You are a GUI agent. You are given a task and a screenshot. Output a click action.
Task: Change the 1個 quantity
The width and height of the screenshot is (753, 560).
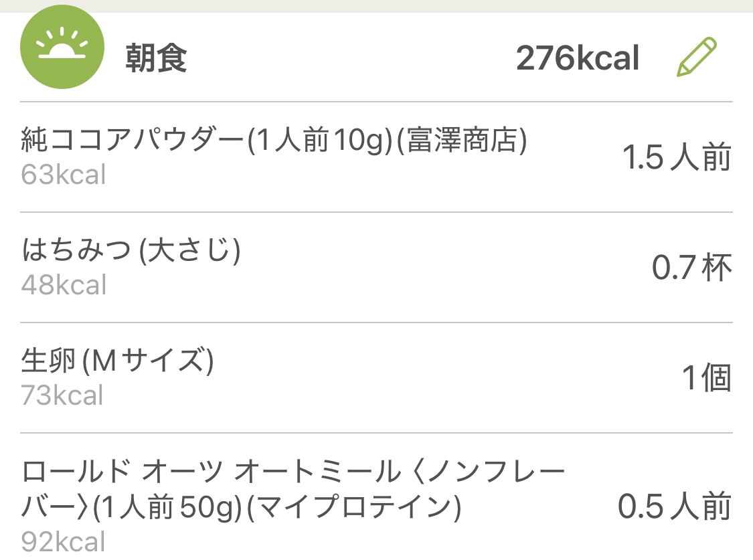[706, 379]
